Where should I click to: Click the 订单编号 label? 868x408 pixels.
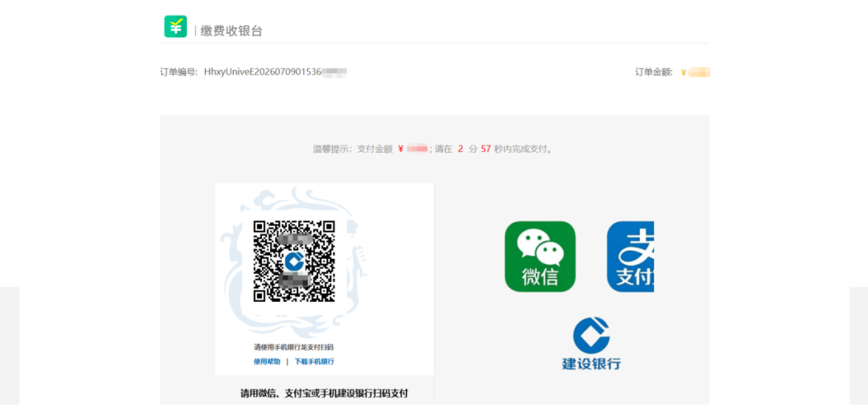[178, 71]
